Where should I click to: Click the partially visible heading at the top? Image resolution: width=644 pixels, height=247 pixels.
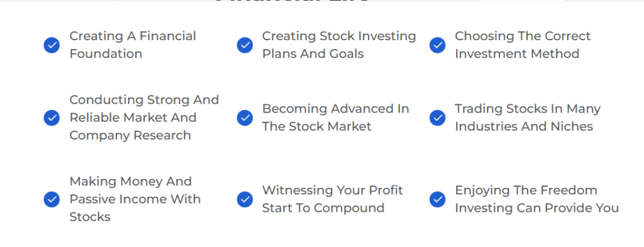[x=292, y=1]
